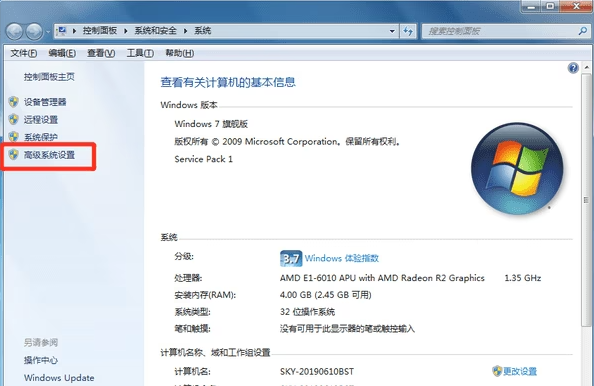This screenshot has width=594, height=386.
Task: Open 系统保护 in the sidebar
Action: pos(41,137)
